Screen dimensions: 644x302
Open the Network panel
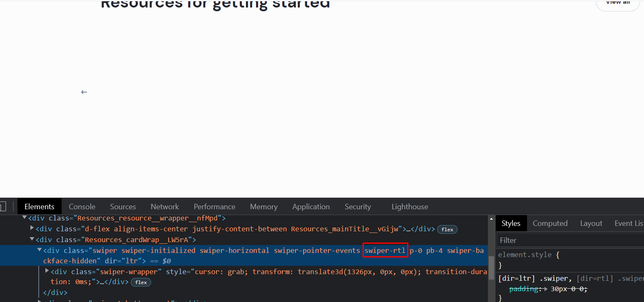pyautogui.click(x=164, y=206)
